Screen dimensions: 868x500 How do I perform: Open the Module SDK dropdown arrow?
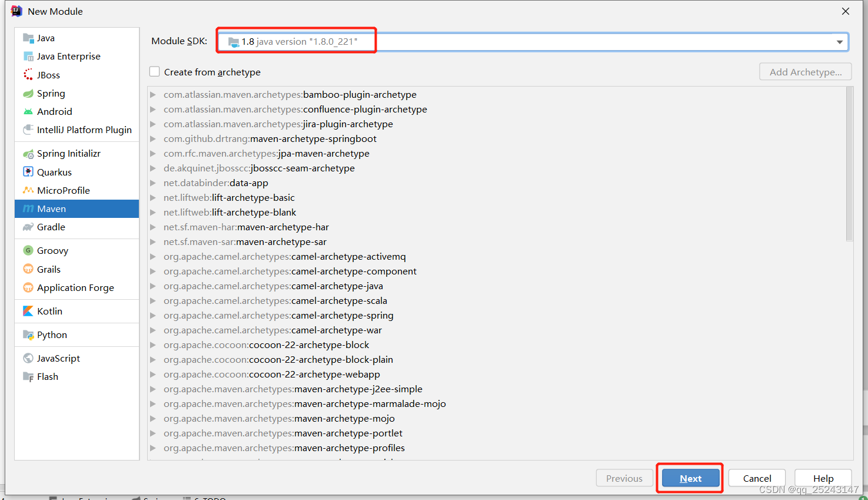840,42
